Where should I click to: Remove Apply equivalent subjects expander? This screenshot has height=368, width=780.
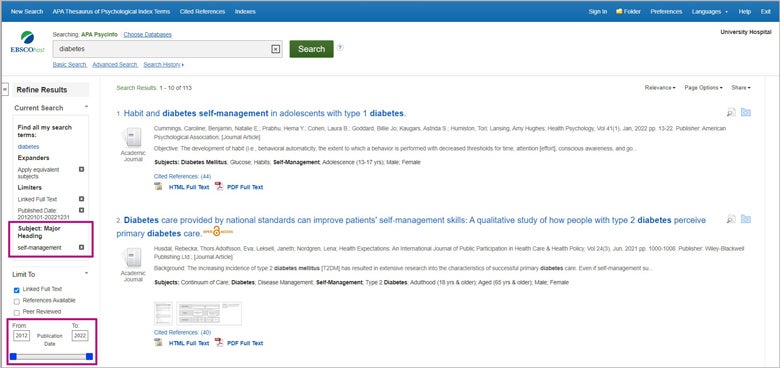tap(82, 169)
